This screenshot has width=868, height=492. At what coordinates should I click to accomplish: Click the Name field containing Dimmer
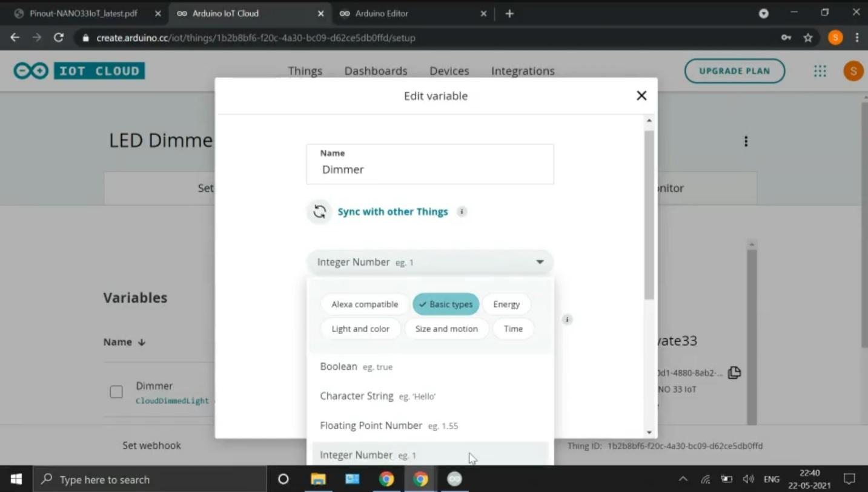[x=430, y=164]
